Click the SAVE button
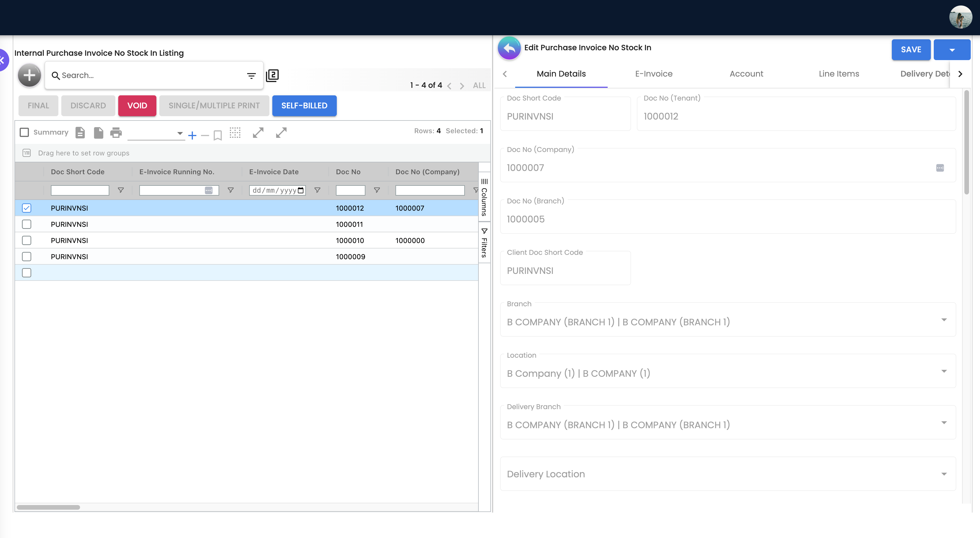This screenshot has width=980, height=538. click(911, 50)
